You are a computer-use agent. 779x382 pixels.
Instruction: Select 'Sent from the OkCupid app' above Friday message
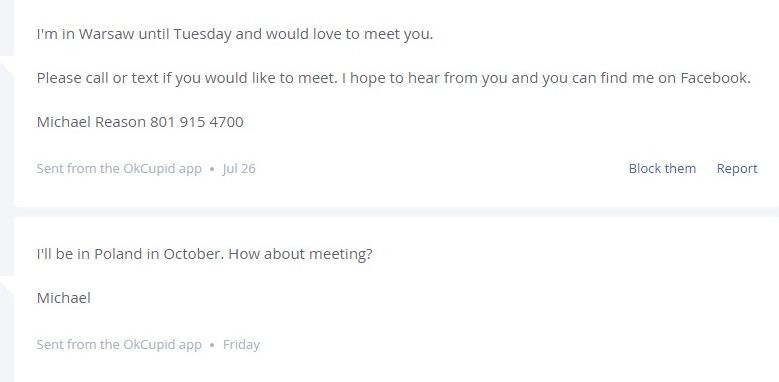point(119,169)
